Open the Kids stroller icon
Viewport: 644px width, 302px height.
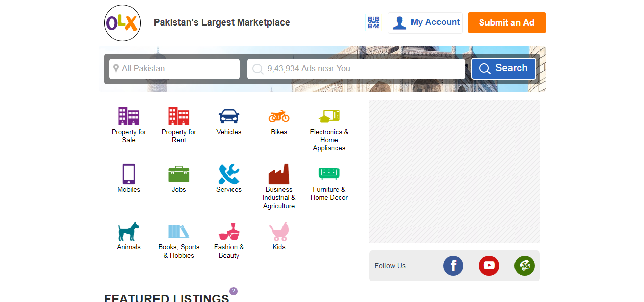279,232
